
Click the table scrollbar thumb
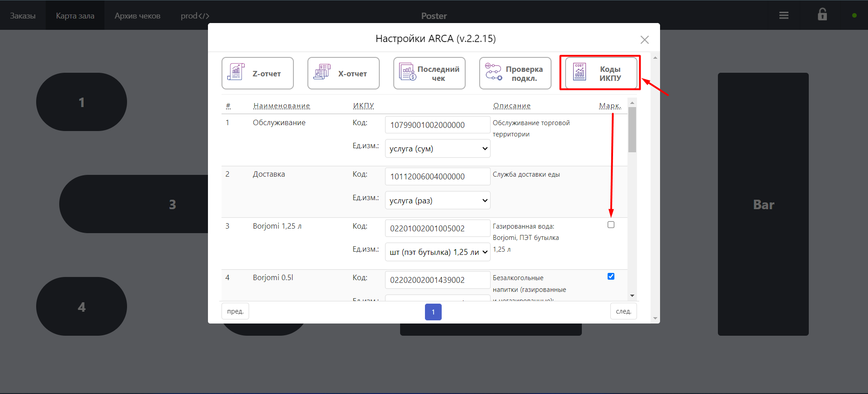coord(632,130)
